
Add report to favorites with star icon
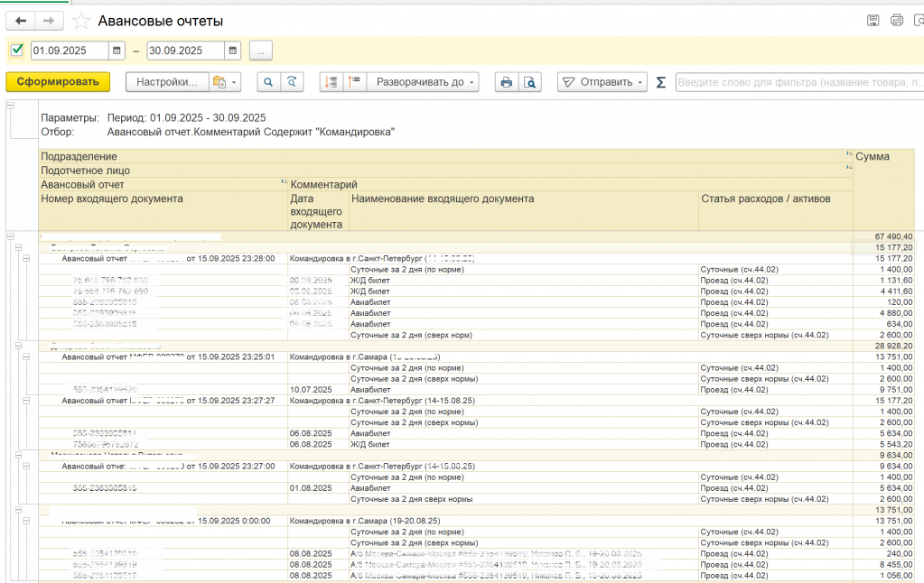click(x=81, y=21)
